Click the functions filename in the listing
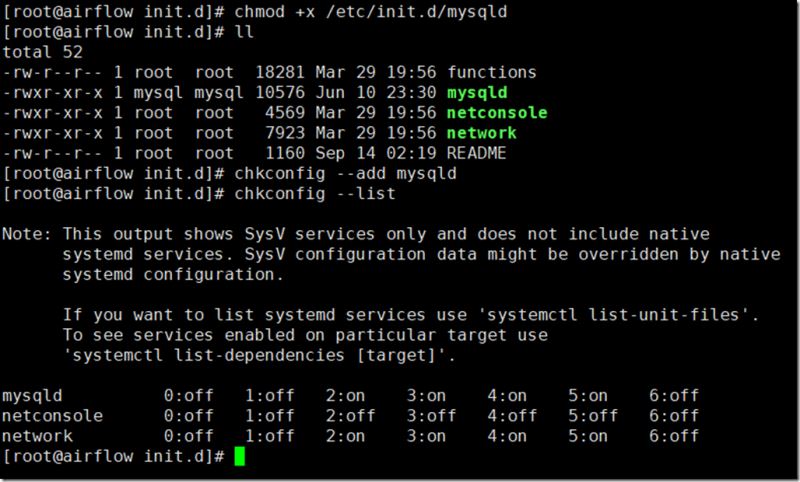The height and width of the screenshot is (482, 800). [x=492, y=72]
